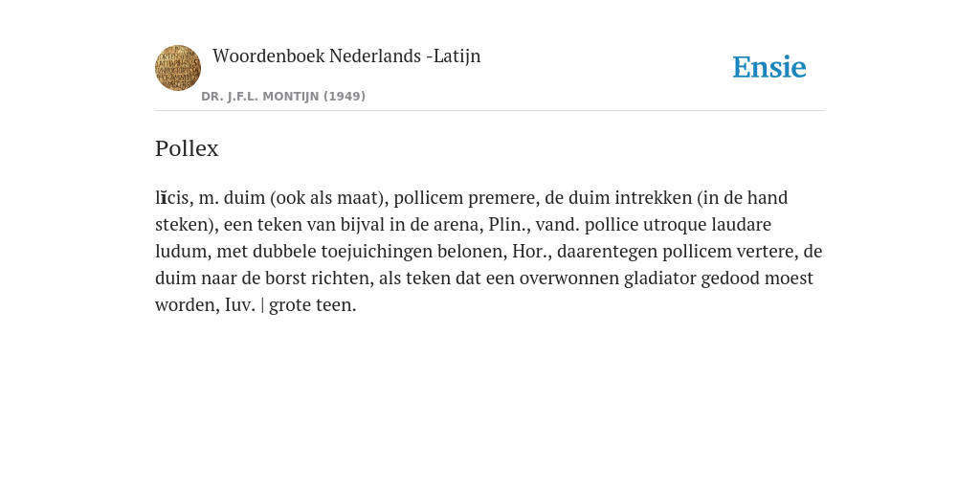980x490 pixels.
Task: Click the Pollex heading
Action: [x=187, y=148]
